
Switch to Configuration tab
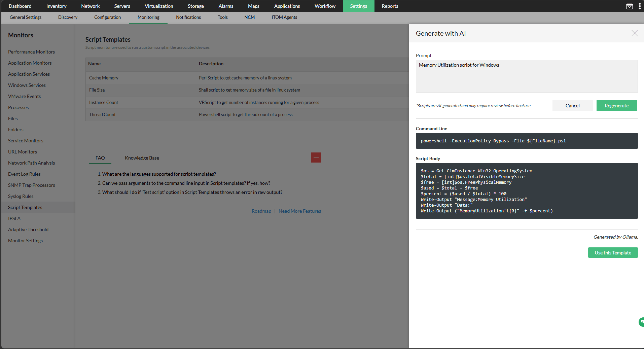107,17
